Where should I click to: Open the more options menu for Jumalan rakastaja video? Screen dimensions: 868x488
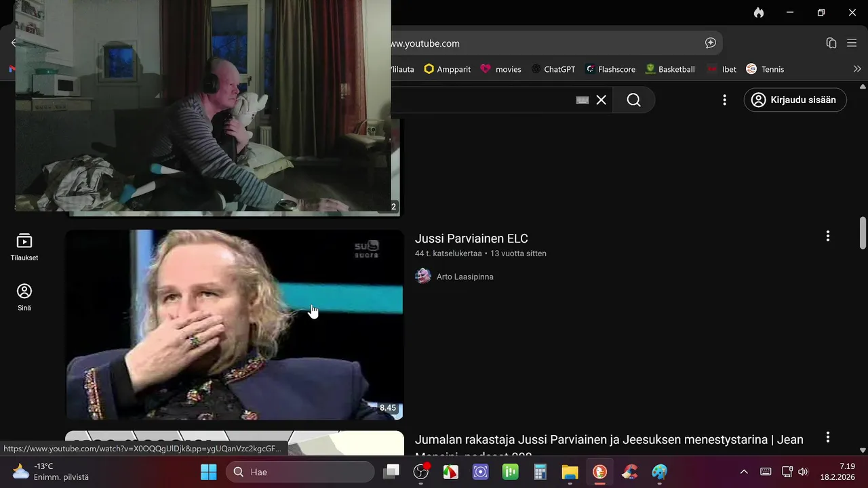pos(827,437)
